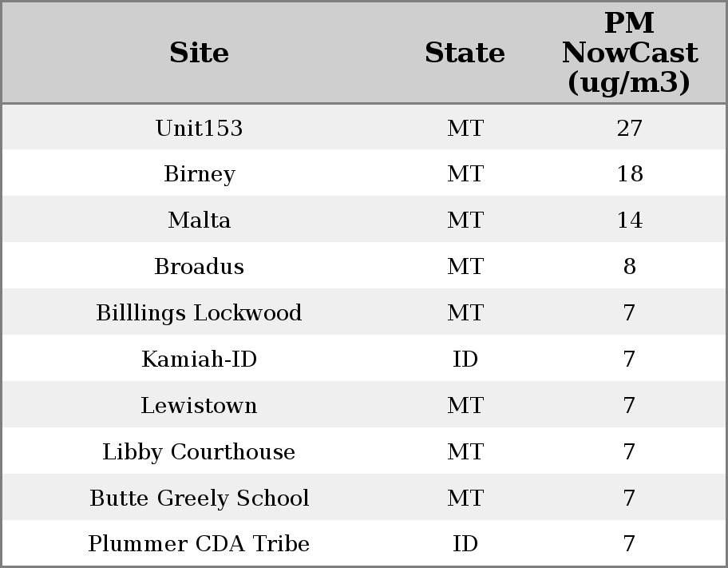Click the State column header
This screenshot has width=728, height=568.
(x=465, y=54)
